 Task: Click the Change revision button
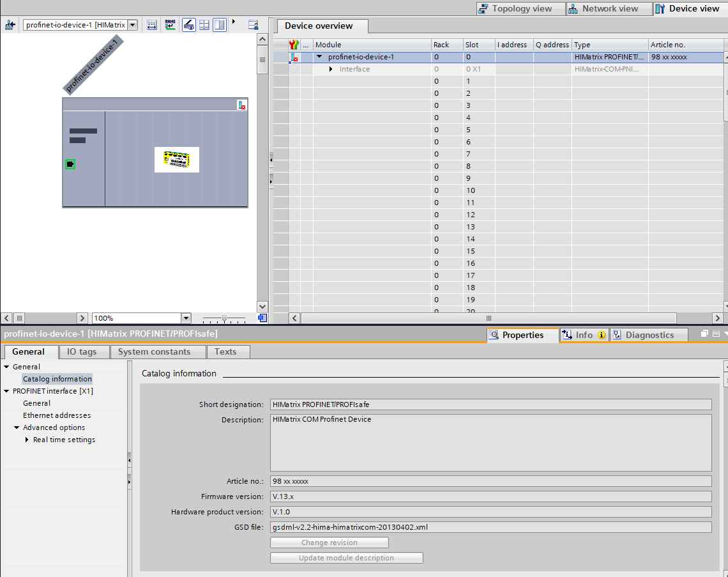coord(329,542)
